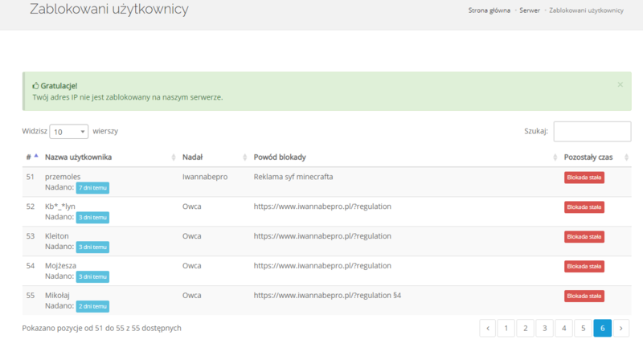
Task: Open the rows-per-page dropdown showing 10
Action: pyautogui.click(x=69, y=131)
